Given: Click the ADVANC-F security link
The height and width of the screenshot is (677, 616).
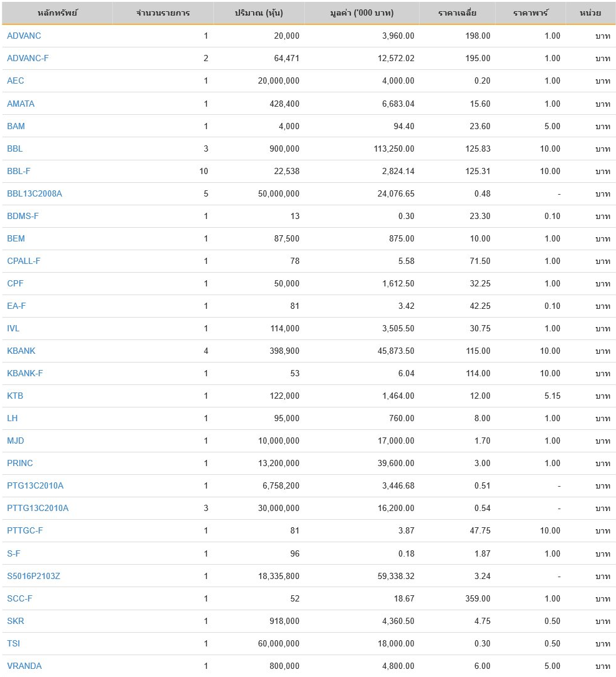Looking at the screenshot, I should [x=27, y=58].
